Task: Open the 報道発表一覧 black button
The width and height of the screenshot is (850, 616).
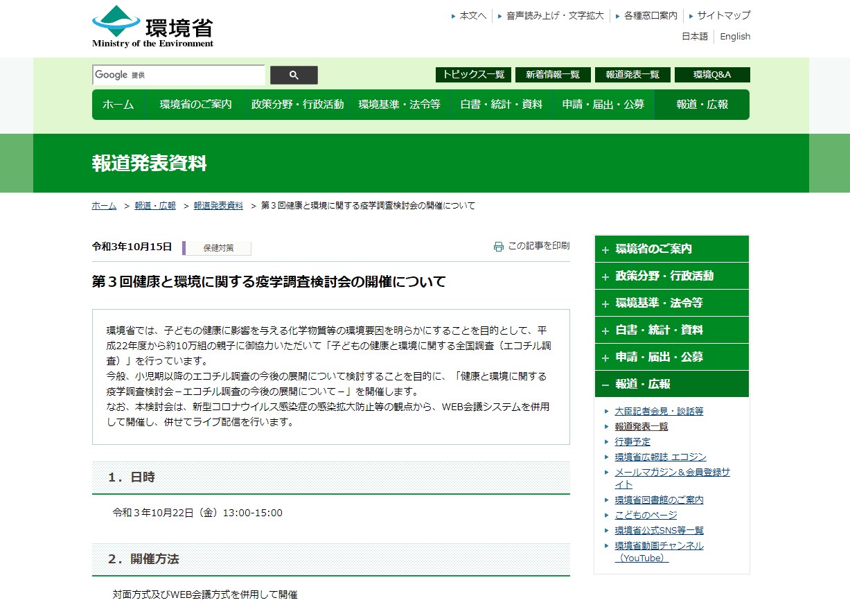Action: pos(632,74)
